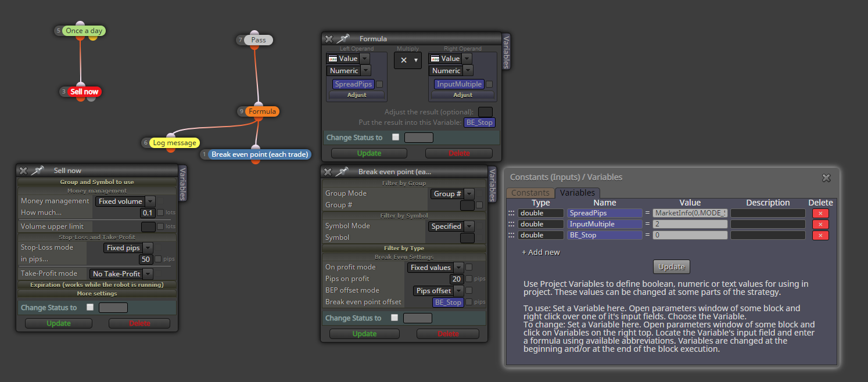Check the box beside Pips on profit

pos(469,279)
